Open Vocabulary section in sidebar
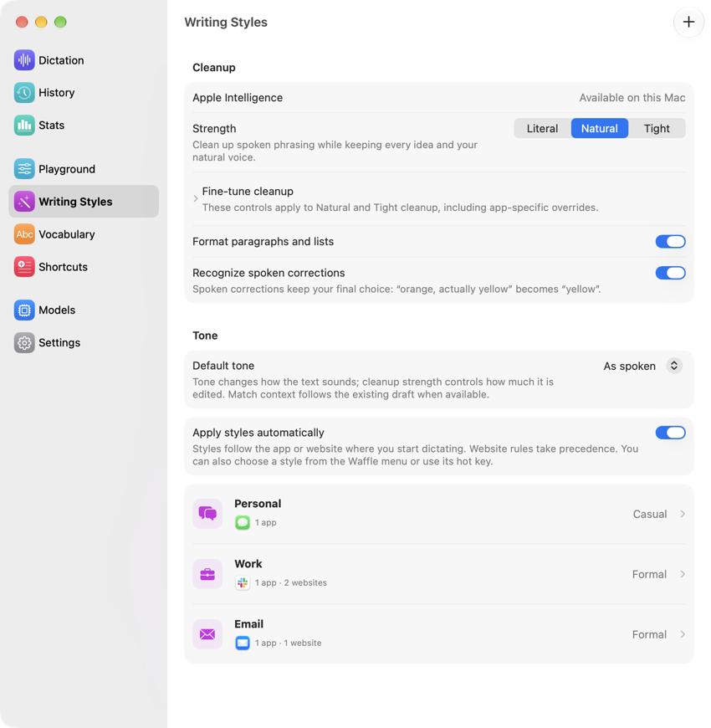 click(x=84, y=234)
